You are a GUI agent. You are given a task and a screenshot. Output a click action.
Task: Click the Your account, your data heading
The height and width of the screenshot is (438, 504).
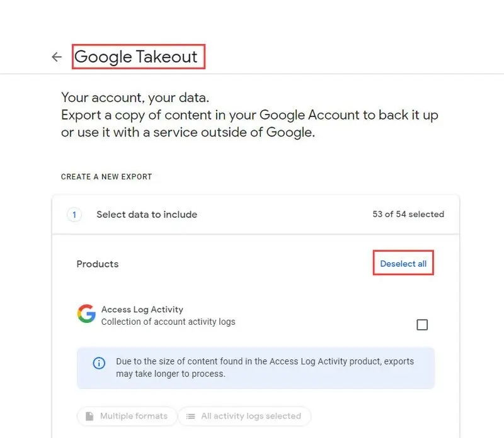[x=135, y=98]
